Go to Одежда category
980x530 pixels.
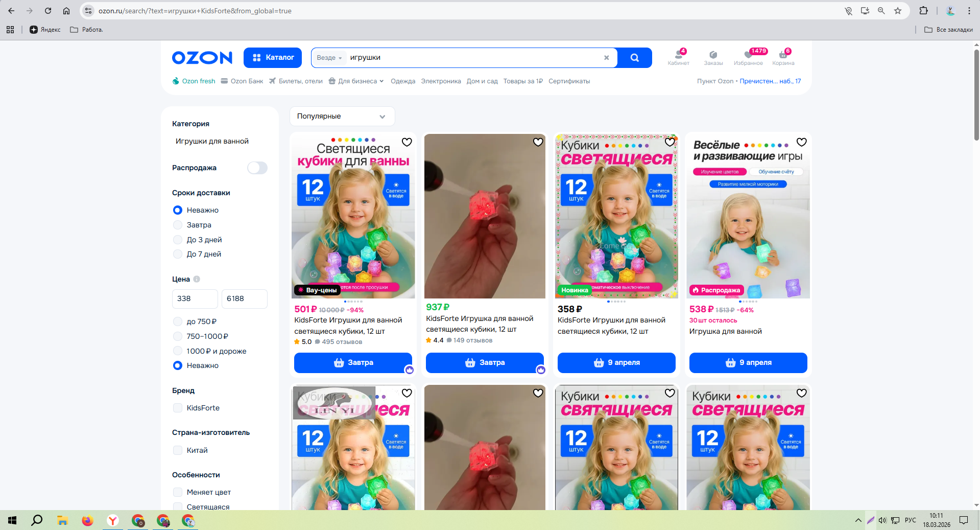point(403,81)
